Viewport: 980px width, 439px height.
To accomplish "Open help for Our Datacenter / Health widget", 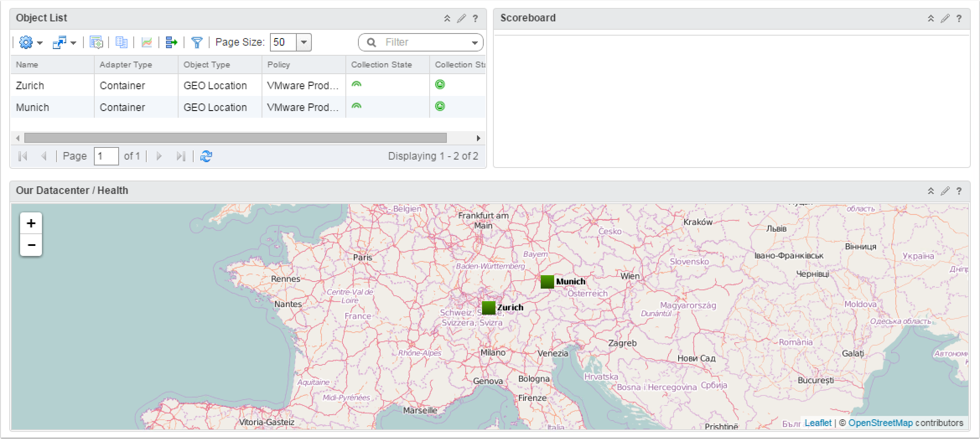I will pyautogui.click(x=959, y=191).
